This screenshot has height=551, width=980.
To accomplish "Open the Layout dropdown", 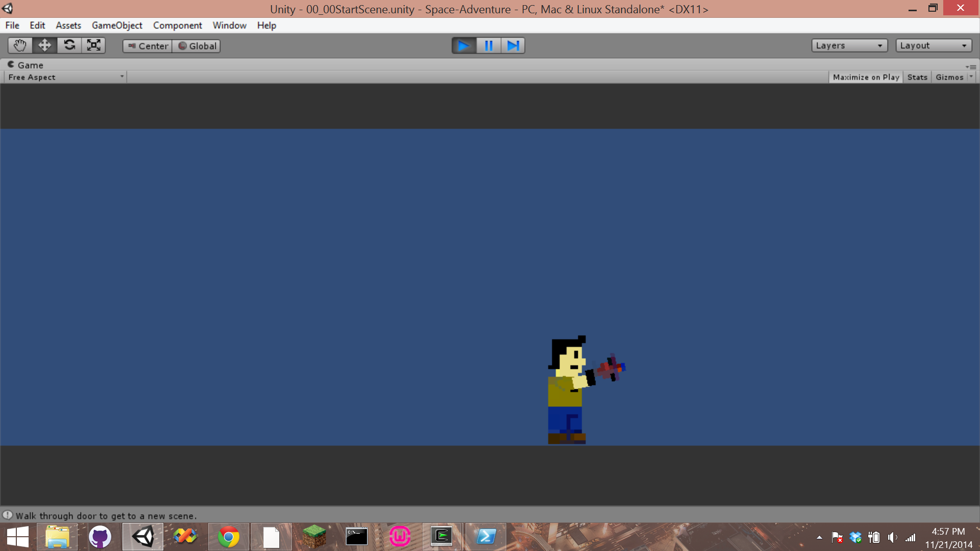I will pyautogui.click(x=933, y=45).
